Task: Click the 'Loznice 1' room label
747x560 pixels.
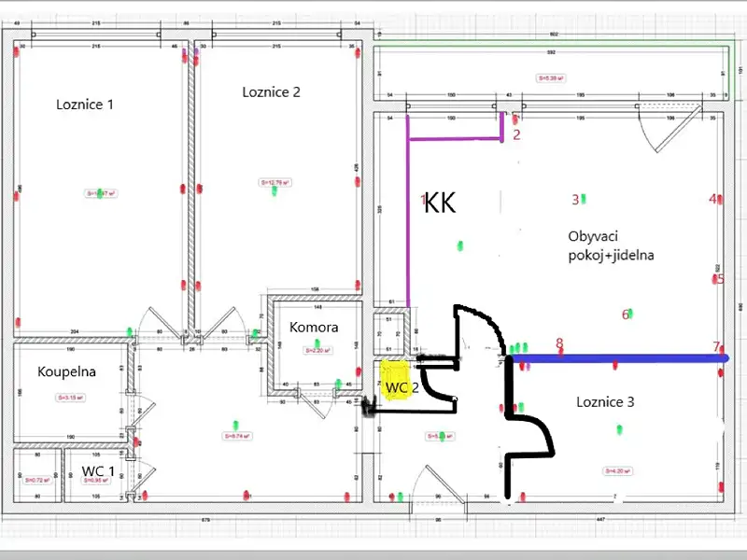Action: [x=85, y=105]
